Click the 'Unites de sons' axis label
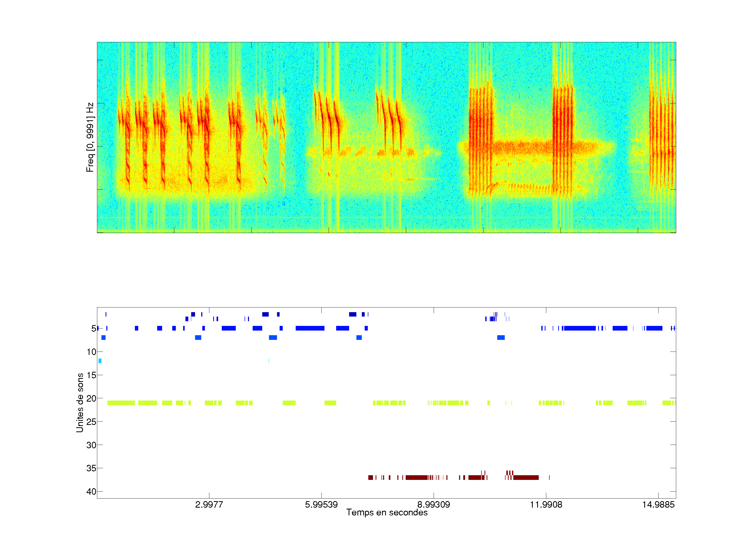The width and height of the screenshot is (747, 560). point(80,403)
